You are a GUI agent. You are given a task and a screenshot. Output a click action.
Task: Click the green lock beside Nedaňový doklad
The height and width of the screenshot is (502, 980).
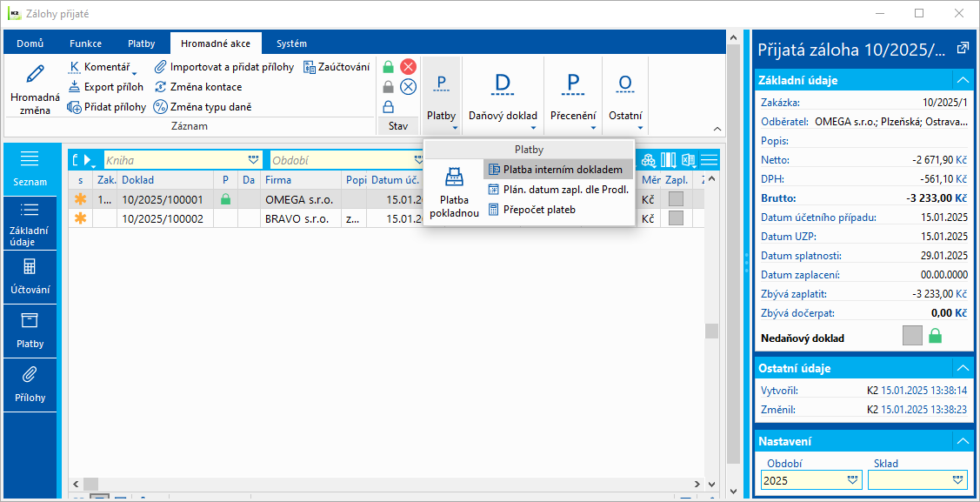[935, 337]
